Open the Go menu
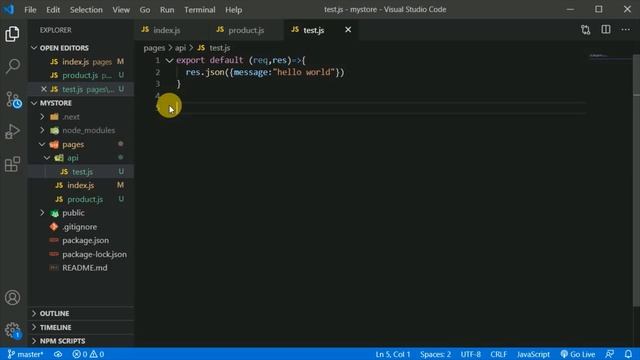 (145, 9)
